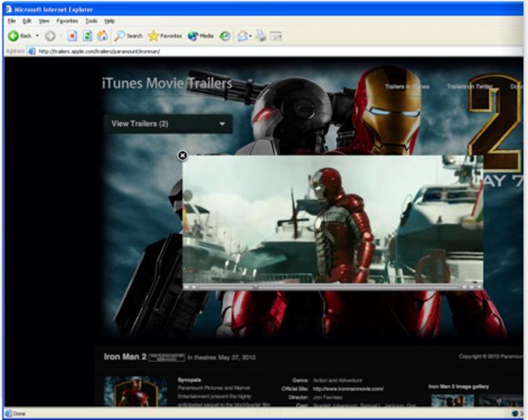Open the Trailers in iTunes link

point(407,86)
